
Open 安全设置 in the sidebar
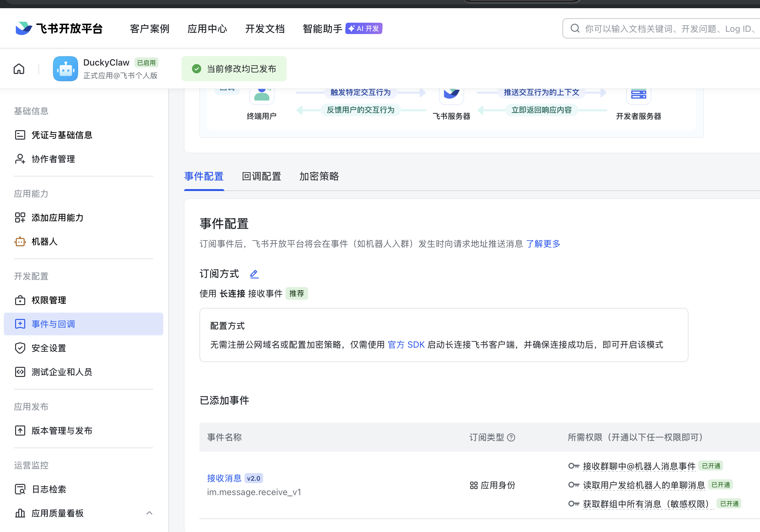[49, 348]
